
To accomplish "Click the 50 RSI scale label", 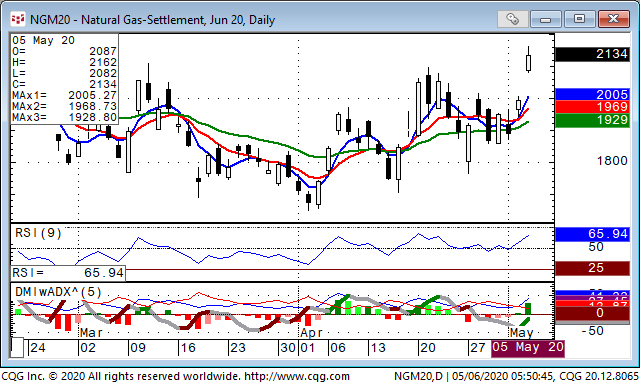I will coord(596,247).
